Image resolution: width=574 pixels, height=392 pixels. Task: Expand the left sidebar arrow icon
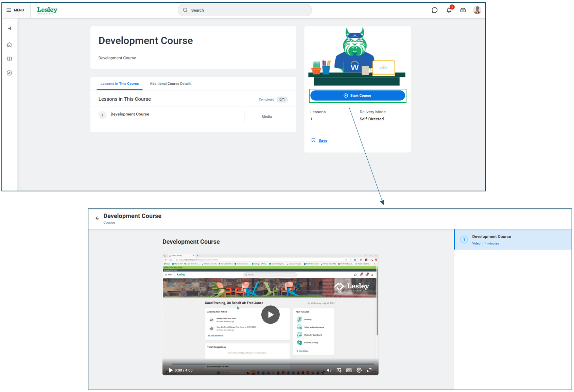pos(10,28)
